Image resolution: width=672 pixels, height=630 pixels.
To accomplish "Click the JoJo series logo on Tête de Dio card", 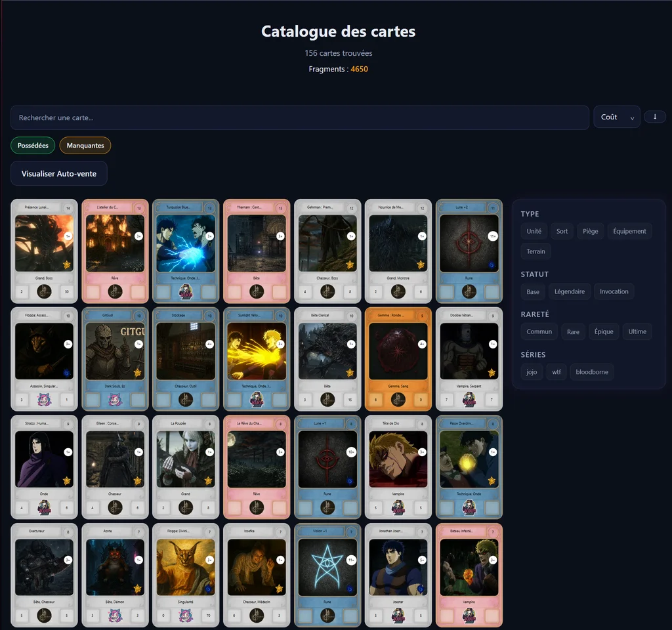I will point(398,507).
